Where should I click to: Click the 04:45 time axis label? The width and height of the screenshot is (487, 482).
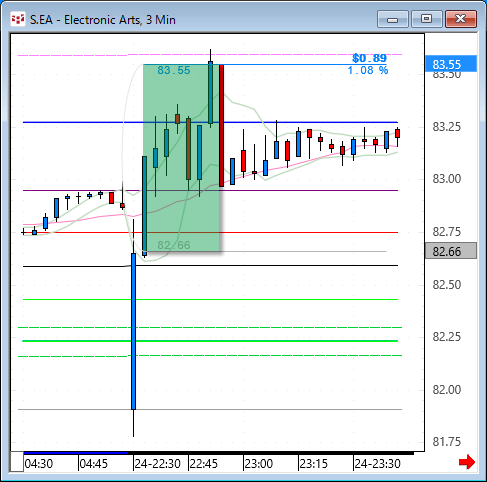click(x=94, y=464)
